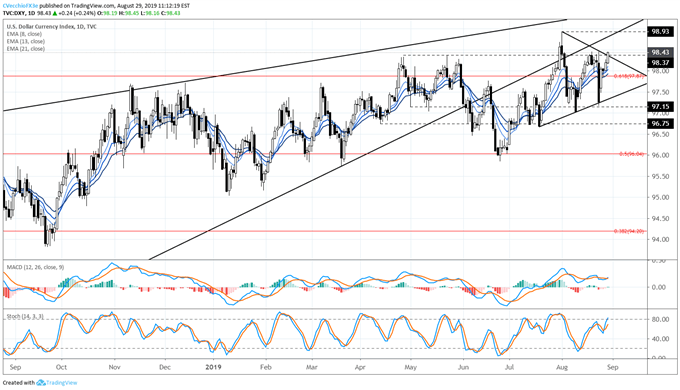
Task: Click the Apr label on time axis
Action: 360,367
